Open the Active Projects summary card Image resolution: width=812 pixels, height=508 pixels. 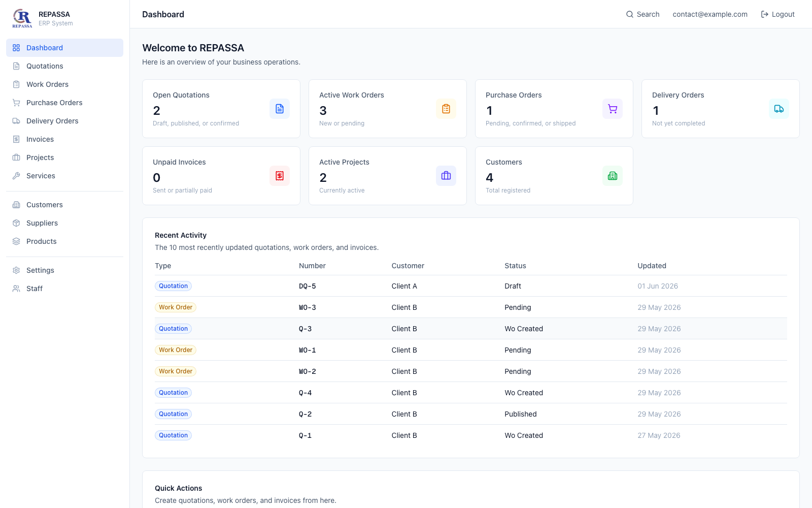point(388,176)
